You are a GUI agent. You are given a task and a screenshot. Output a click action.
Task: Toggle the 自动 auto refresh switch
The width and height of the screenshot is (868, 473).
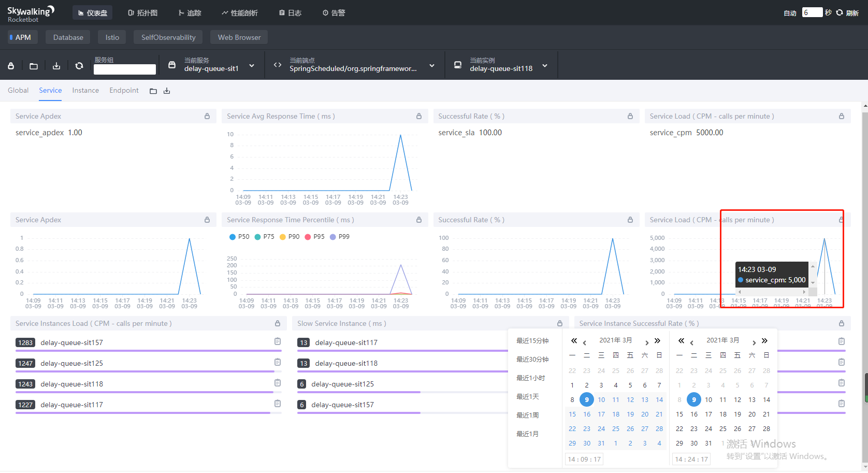(x=790, y=13)
